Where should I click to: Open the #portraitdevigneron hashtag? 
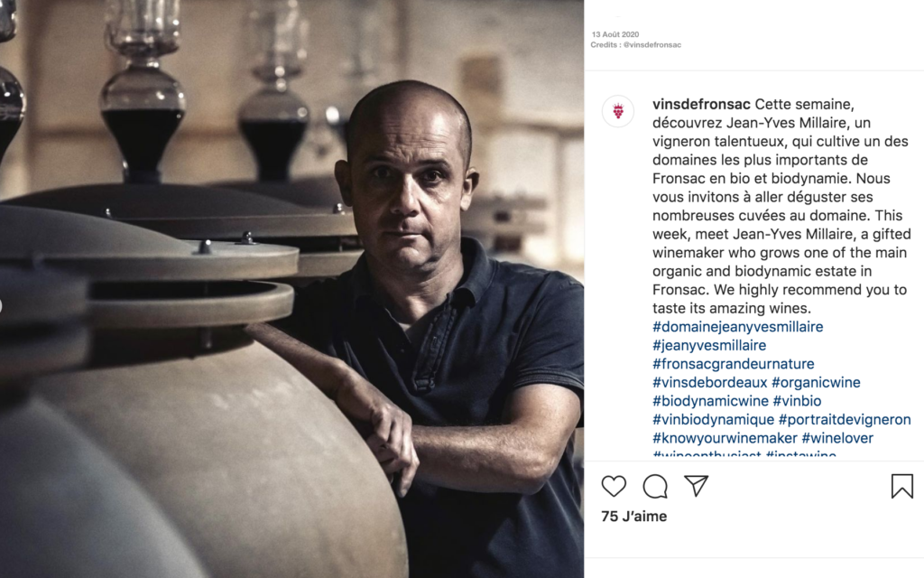tap(845, 420)
